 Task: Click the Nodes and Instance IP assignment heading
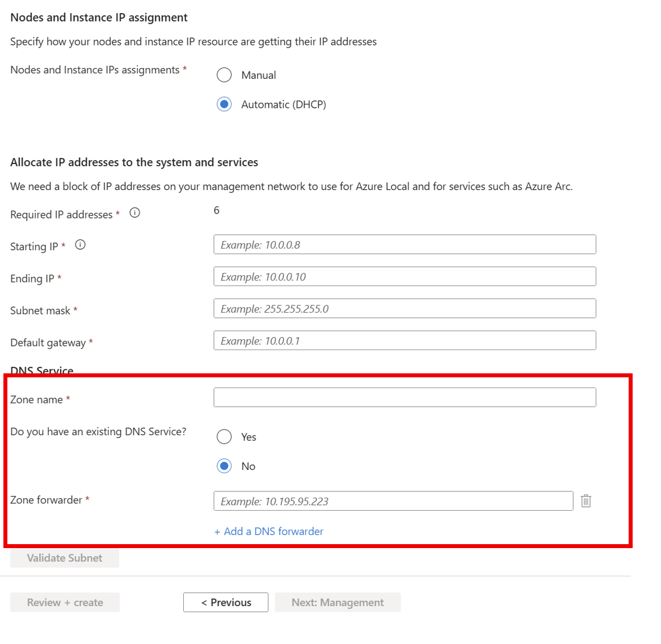coord(99,18)
